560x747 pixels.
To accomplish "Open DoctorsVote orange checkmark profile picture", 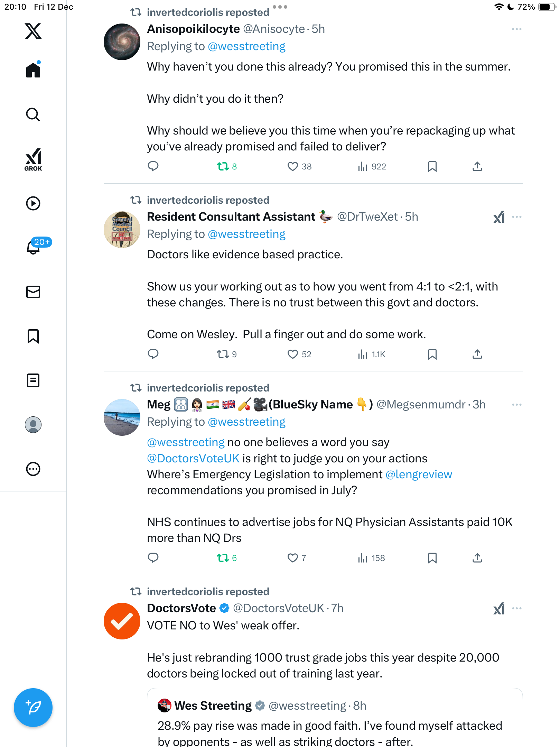I will point(122,621).
